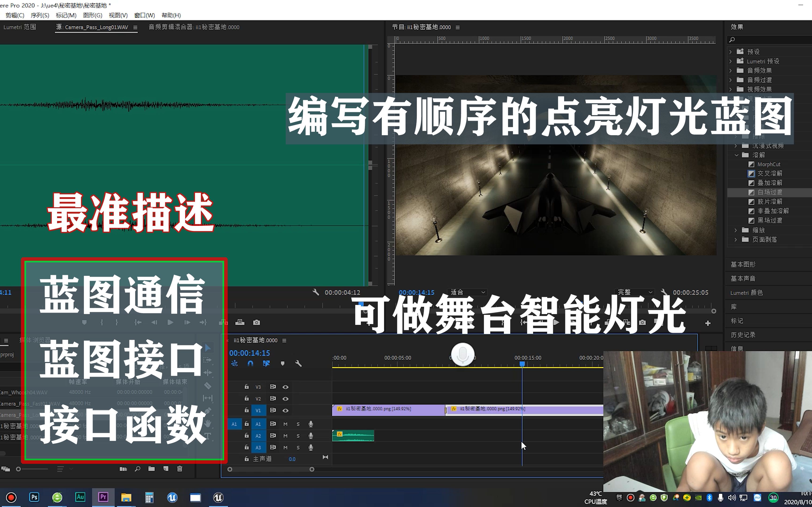Click the timecode field showing 00:00:14:15
This screenshot has height=507, width=812.
click(250, 353)
